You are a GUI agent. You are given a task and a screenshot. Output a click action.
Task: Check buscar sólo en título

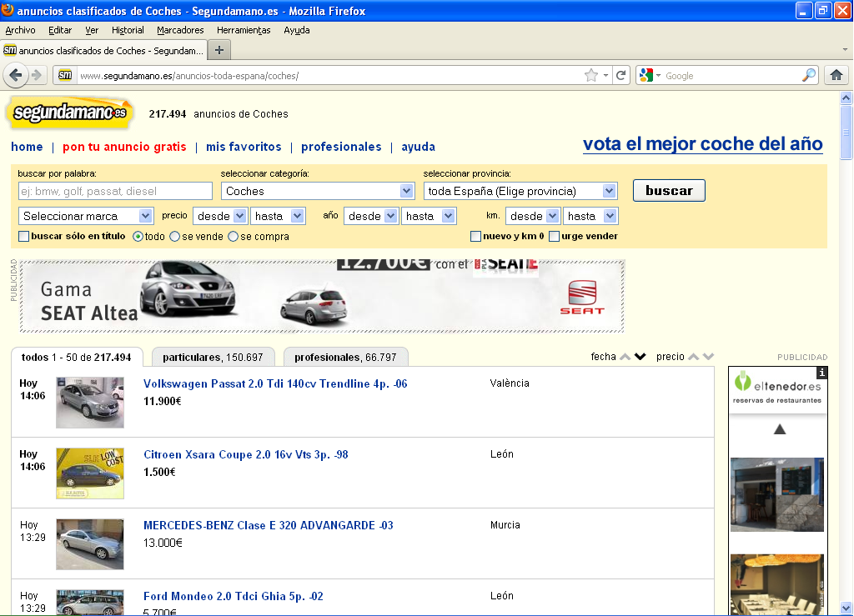[24, 236]
